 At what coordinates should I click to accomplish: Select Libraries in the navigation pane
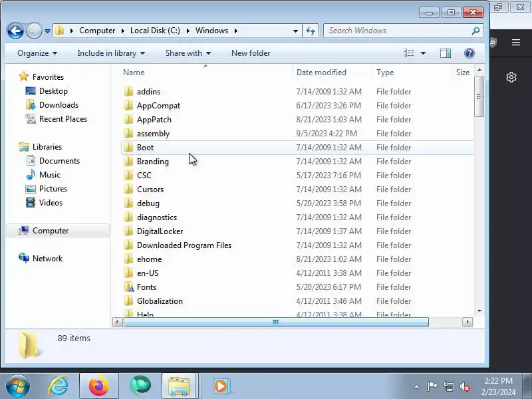pyautogui.click(x=47, y=147)
